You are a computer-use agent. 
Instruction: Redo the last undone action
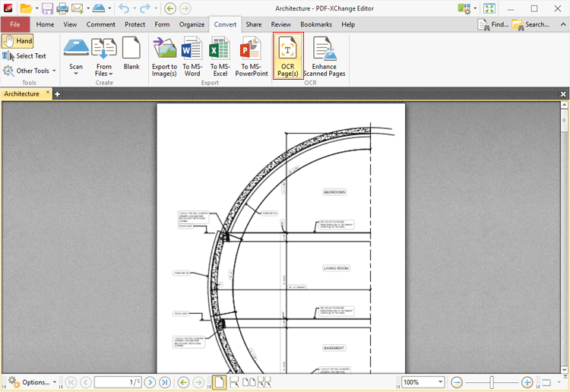point(145,8)
